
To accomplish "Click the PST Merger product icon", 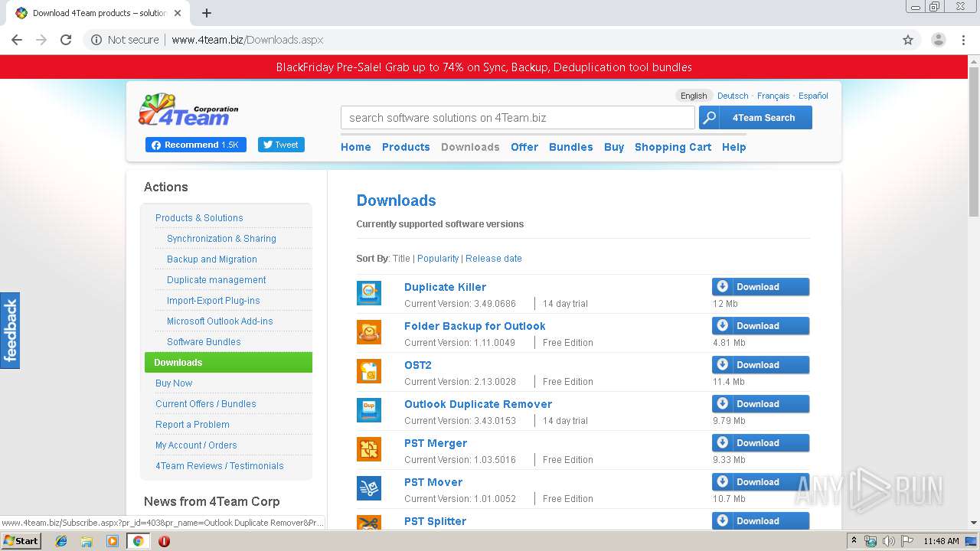I will (x=368, y=449).
